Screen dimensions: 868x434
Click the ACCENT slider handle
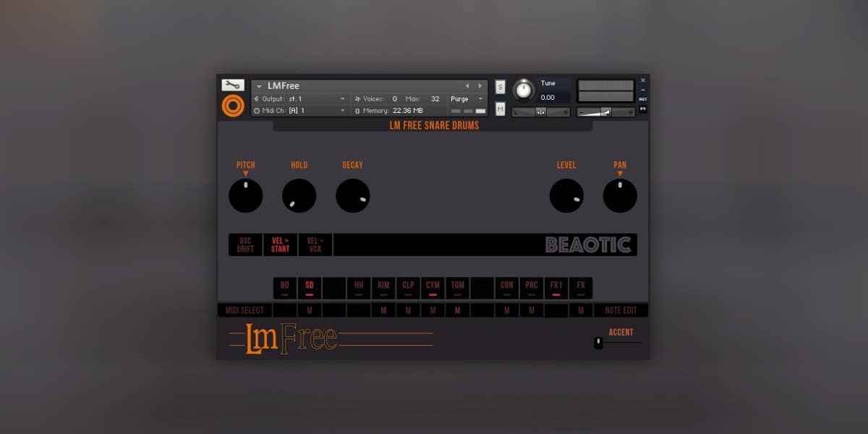(598, 343)
